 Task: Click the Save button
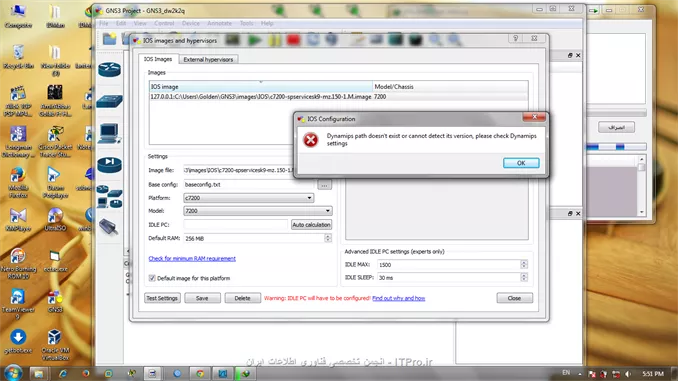[x=202, y=298]
